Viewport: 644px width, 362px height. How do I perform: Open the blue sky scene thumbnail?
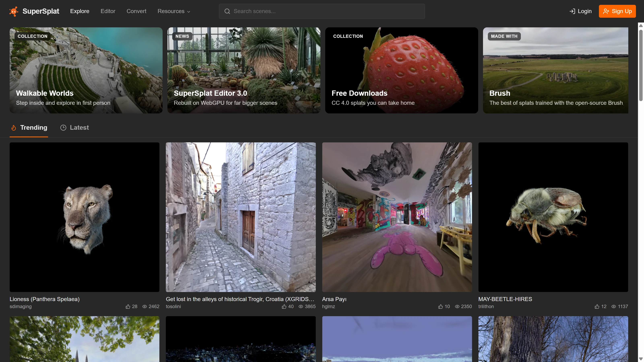point(397,339)
